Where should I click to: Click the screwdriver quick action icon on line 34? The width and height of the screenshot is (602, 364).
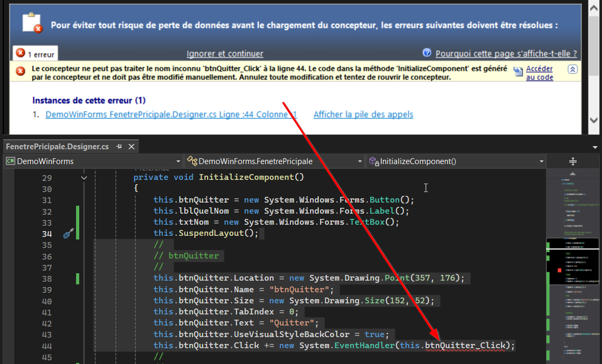coord(68,234)
